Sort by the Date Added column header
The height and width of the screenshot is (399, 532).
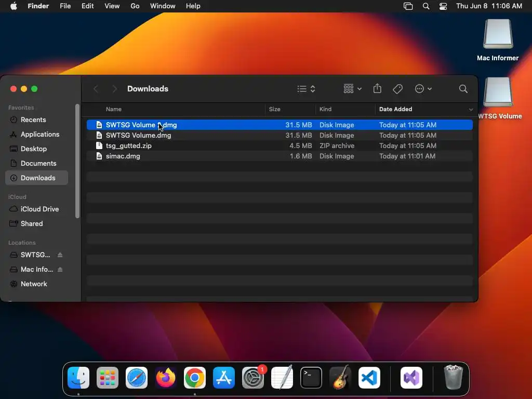[395, 109]
